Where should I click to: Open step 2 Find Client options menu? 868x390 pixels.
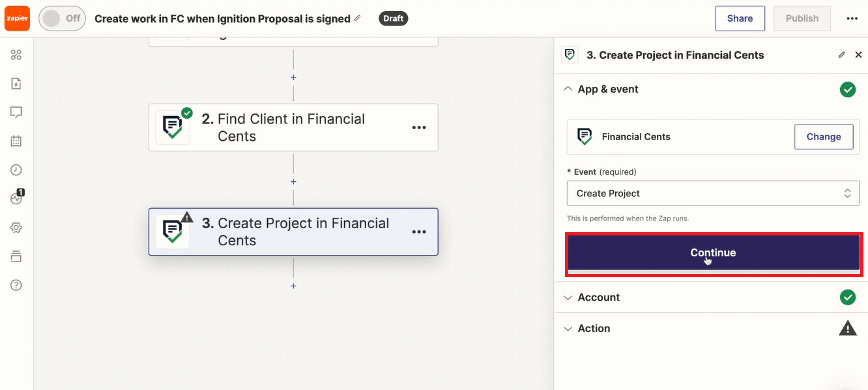[419, 128]
